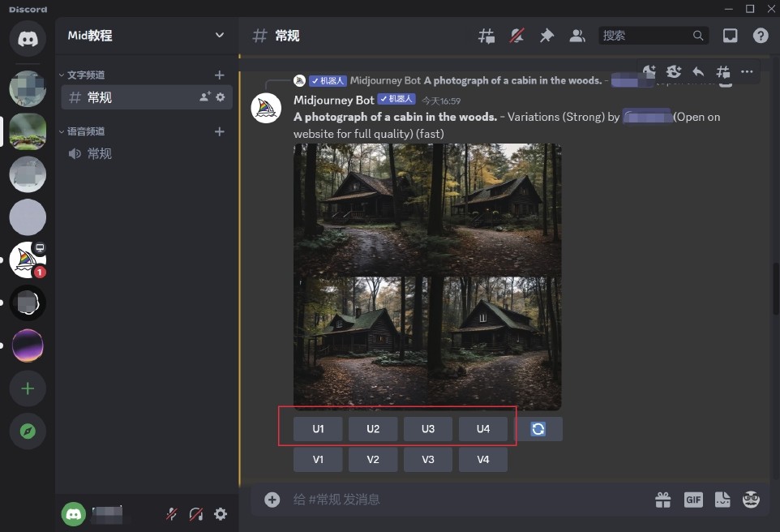
Task: Open the emoji picker
Action: tap(751, 500)
